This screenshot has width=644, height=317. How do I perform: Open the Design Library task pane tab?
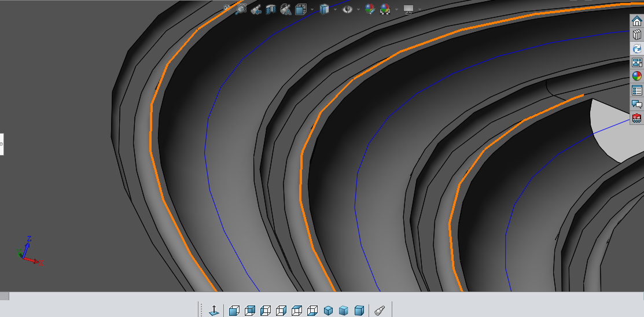click(637, 35)
